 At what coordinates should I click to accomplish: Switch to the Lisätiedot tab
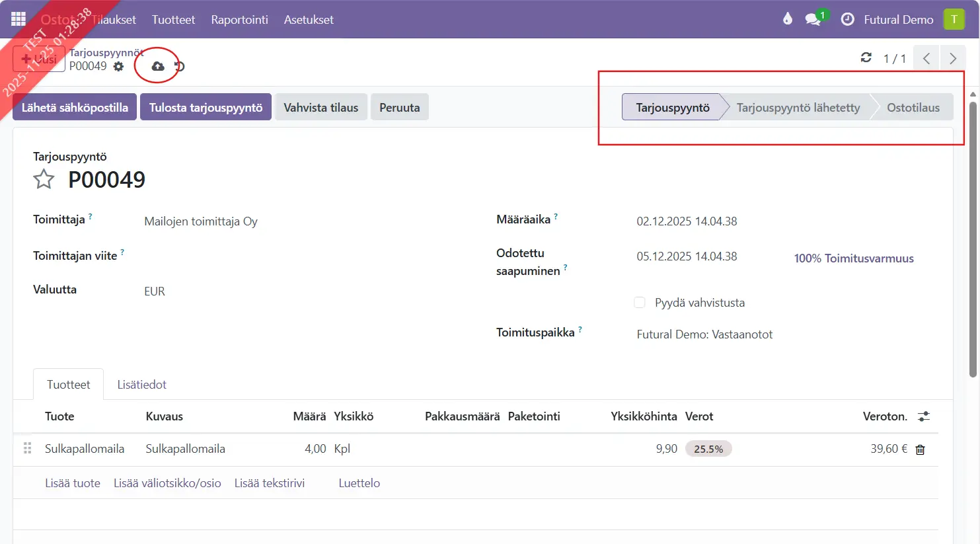point(141,385)
